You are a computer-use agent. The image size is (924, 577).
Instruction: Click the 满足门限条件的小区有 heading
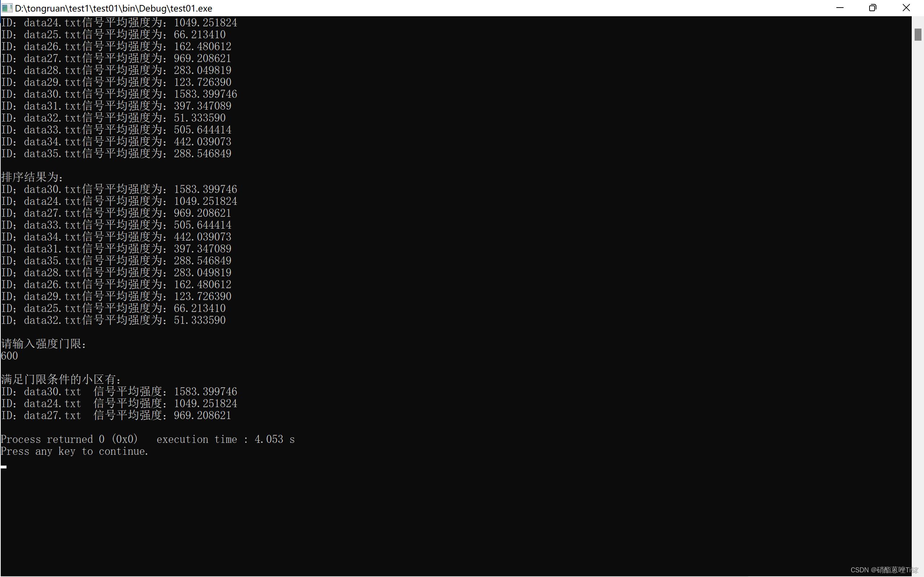[61, 379]
